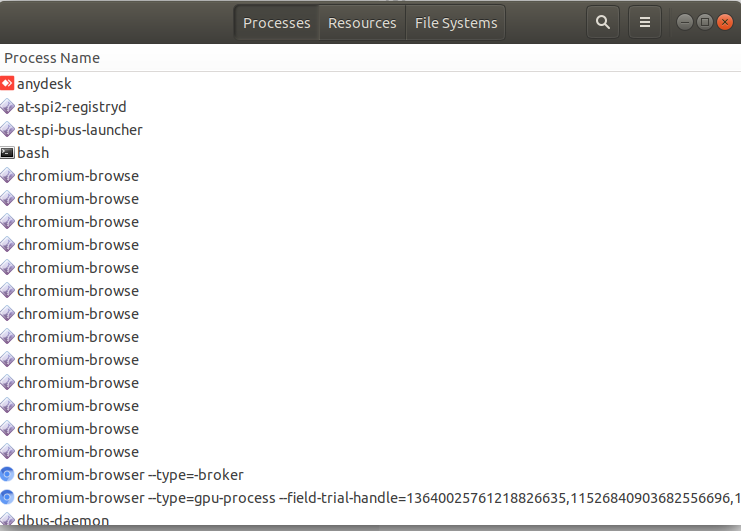Image resolution: width=741 pixels, height=531 pixels.
Task: Select the chromium-browser --type=broker process
Action: (x=370, y=474)
